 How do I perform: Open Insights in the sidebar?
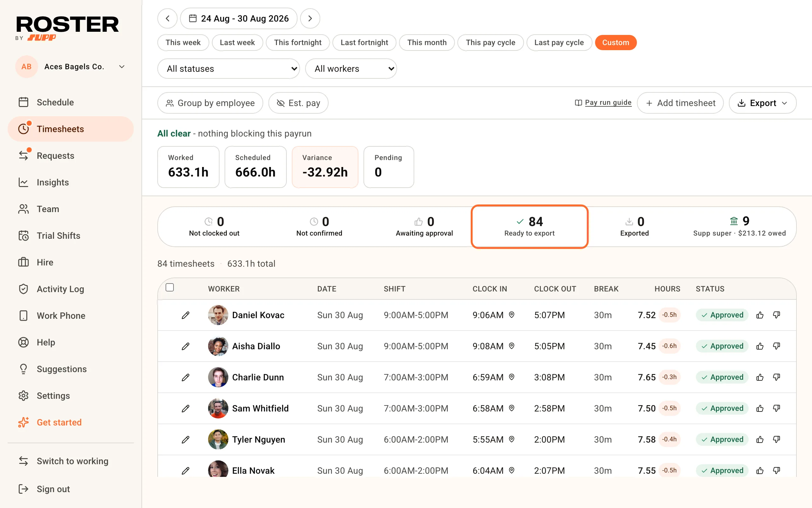[x=71, y=182]
